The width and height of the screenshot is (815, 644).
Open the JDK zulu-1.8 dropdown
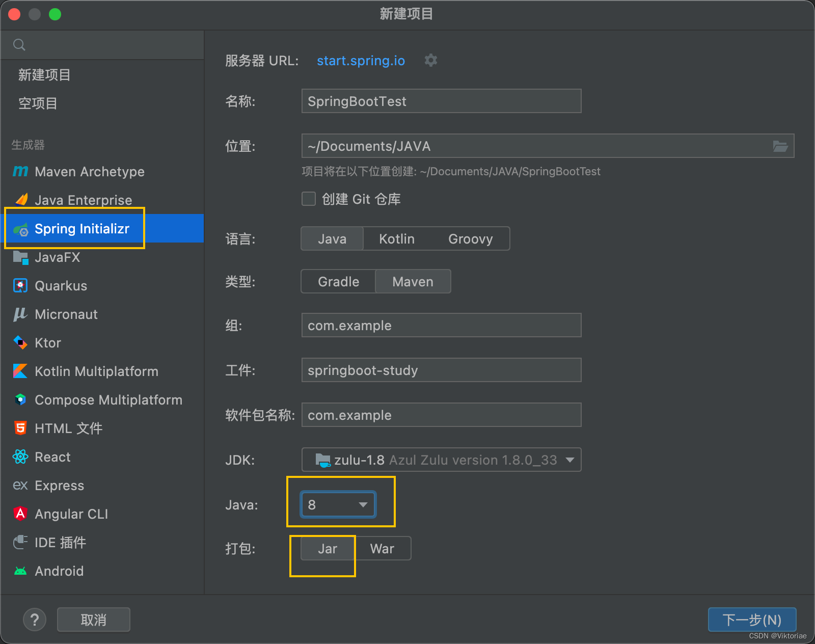point(441,460)
